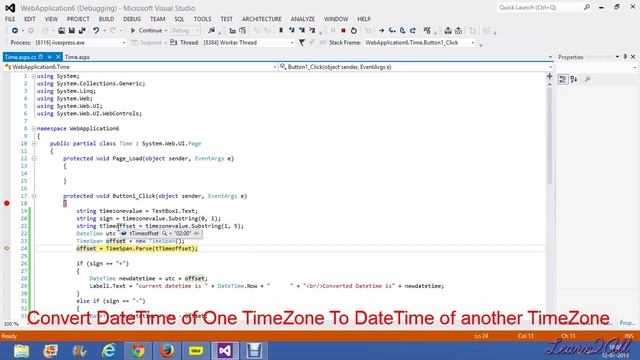This screenshot has height=360, width=640.
Task: Click the Save All icon
Action: point(82,31)
